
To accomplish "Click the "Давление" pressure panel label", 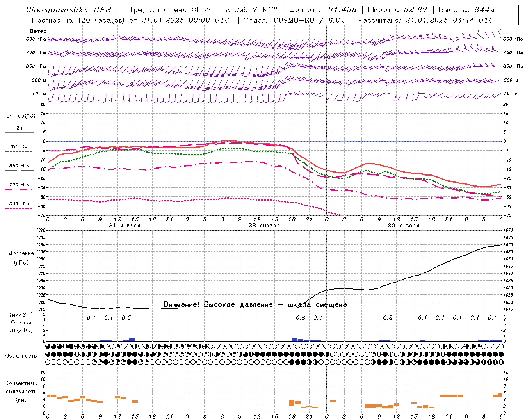I will (x=21, y=253).
